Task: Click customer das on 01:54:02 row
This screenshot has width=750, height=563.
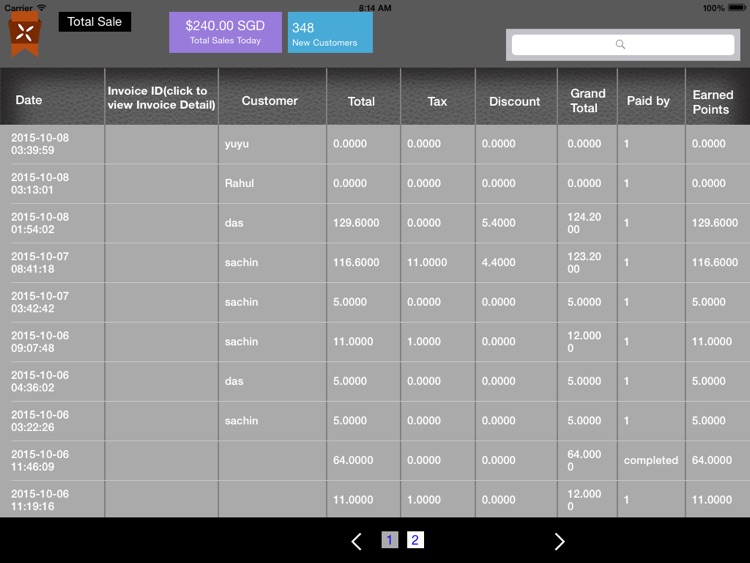Action: click(234, 223)
